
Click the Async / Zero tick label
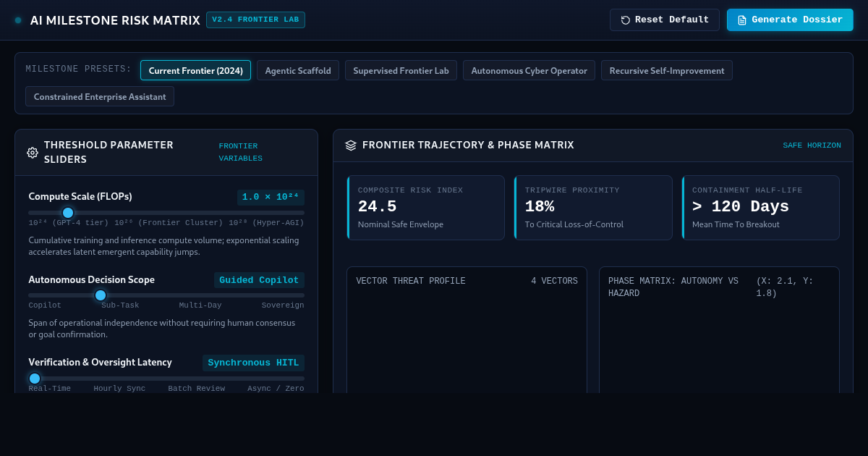coord(276,389)
